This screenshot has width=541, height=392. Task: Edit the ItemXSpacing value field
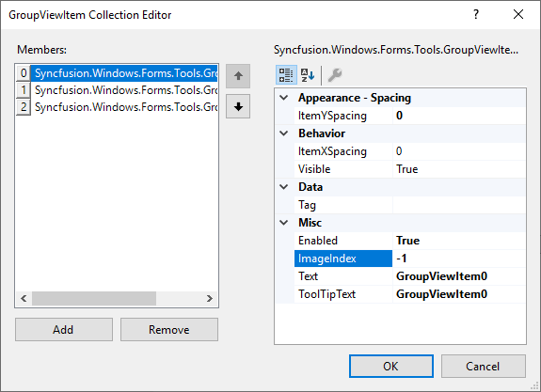coord(459,151)
